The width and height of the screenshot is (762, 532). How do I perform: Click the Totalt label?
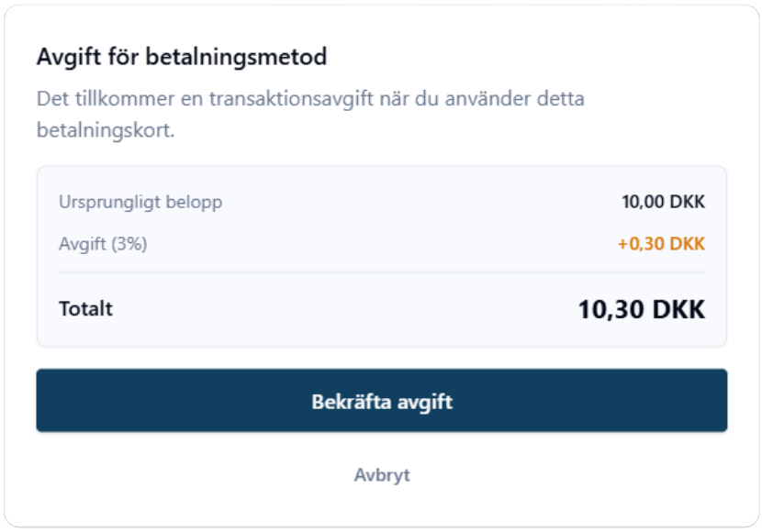pos(85,308)
